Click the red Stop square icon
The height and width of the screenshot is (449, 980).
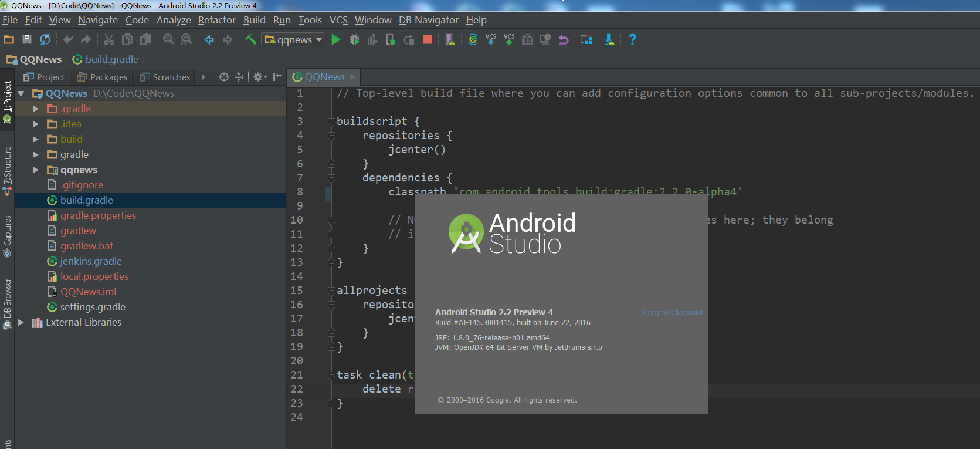click(427, 39)
